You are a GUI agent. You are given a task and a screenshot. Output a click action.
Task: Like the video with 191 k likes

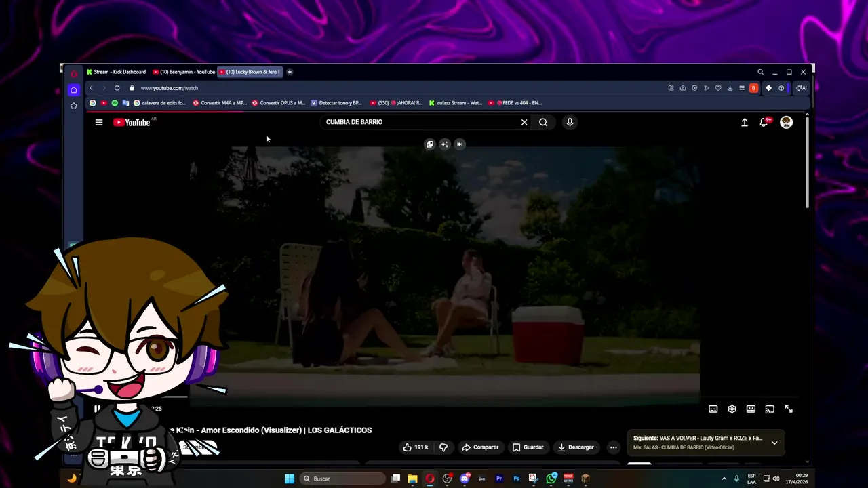(x=416, y=447)
